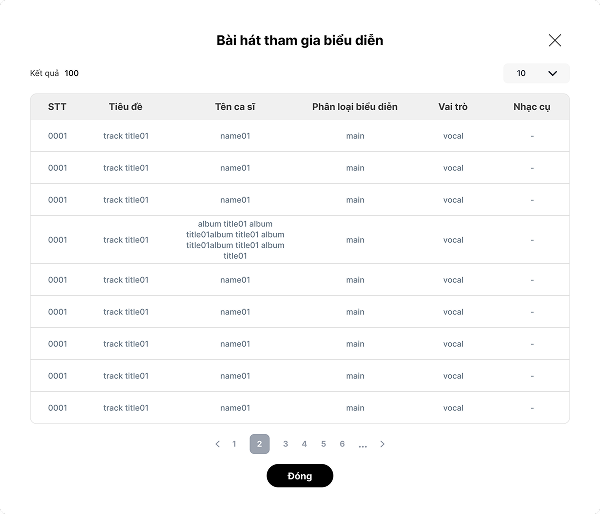Click the Vai trò column header
The width and height of the screenshot is (600, 514).
coord(453,107)
